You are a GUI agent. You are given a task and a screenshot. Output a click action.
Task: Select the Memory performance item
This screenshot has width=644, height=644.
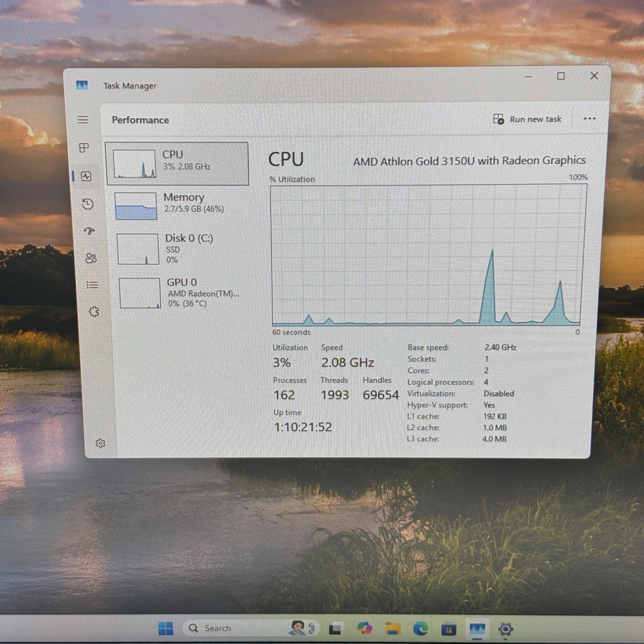(x=179, y=205)
